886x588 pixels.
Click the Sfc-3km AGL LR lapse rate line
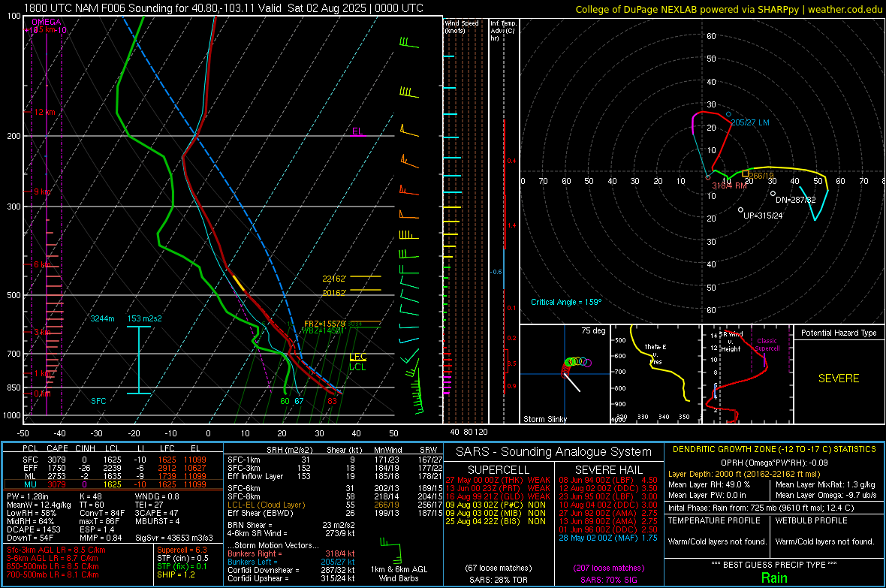pos(56,550)
